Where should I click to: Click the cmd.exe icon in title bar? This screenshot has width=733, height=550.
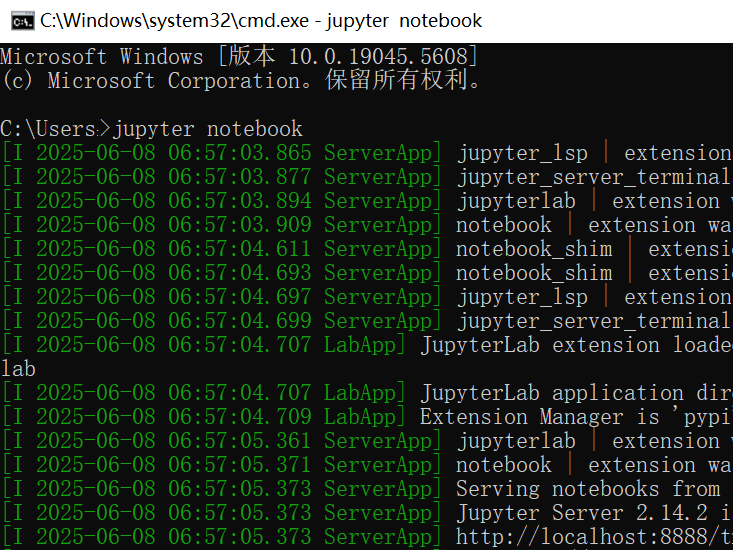coord(22,21)
